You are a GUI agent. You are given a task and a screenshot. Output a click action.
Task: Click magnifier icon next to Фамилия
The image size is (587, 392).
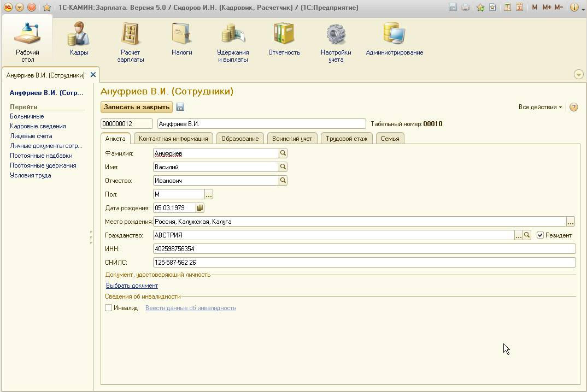click(x=283, y=153)
